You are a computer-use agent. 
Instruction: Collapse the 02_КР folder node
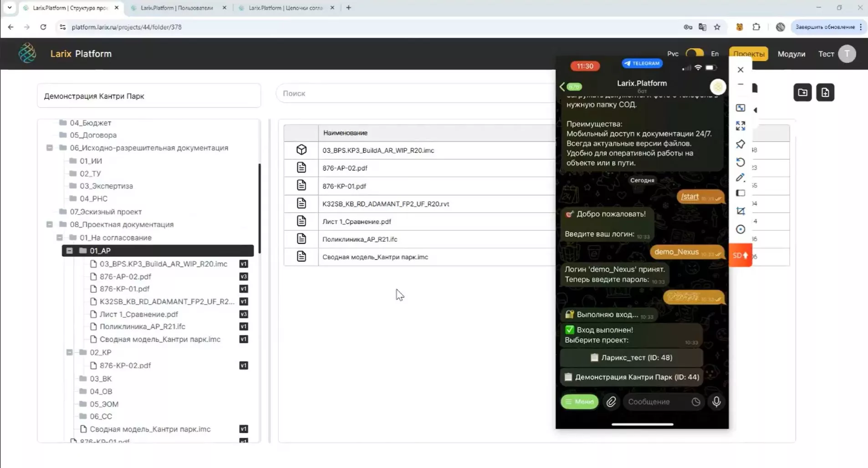pos(69,352)
